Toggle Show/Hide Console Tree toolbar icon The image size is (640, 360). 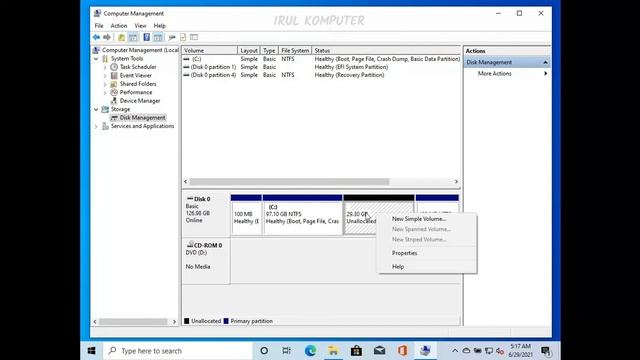pyautogui.click(x=133, y=37)
